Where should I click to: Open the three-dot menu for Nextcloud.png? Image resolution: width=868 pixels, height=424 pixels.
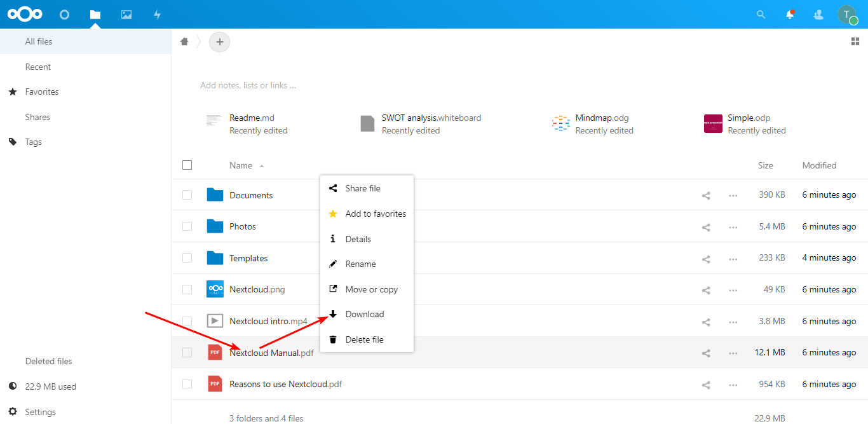point(733,290)
